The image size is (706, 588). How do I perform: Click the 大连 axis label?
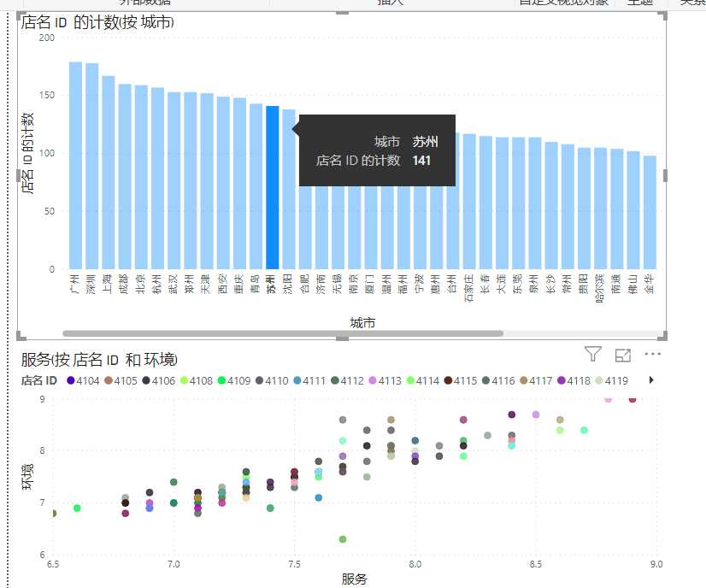[x=502, y=284]
